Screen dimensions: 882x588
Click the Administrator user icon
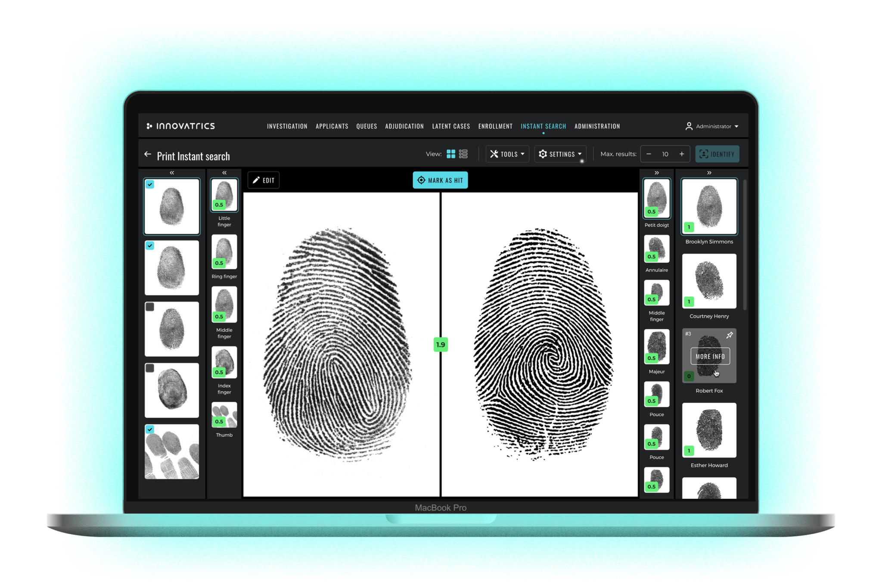coord(689,126)
